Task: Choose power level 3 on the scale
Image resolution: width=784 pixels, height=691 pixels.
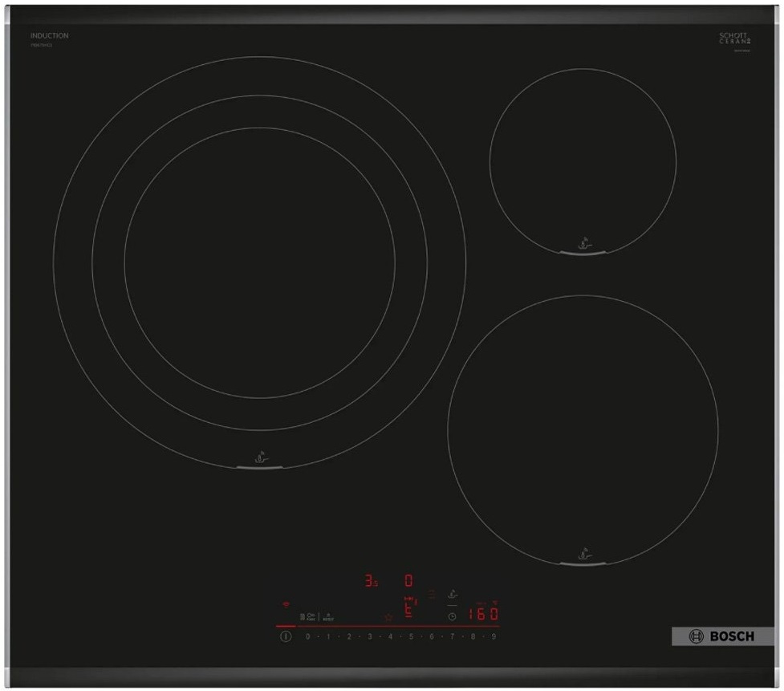Action: coord(369,636)
